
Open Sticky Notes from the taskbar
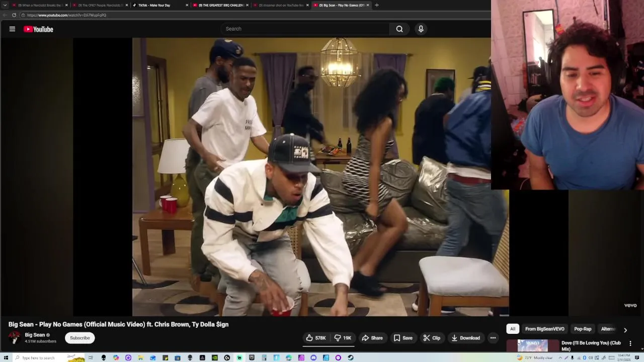pos(165,357)
